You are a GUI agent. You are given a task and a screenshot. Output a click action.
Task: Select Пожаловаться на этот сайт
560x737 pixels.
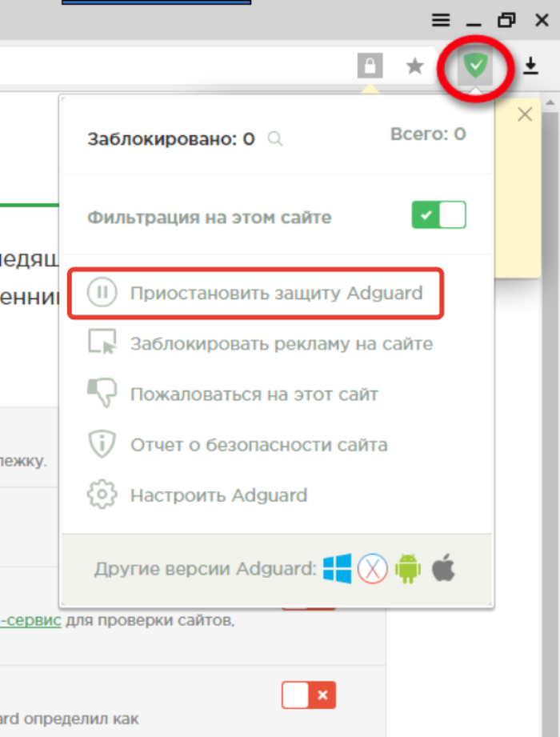[x=233, y=394]
